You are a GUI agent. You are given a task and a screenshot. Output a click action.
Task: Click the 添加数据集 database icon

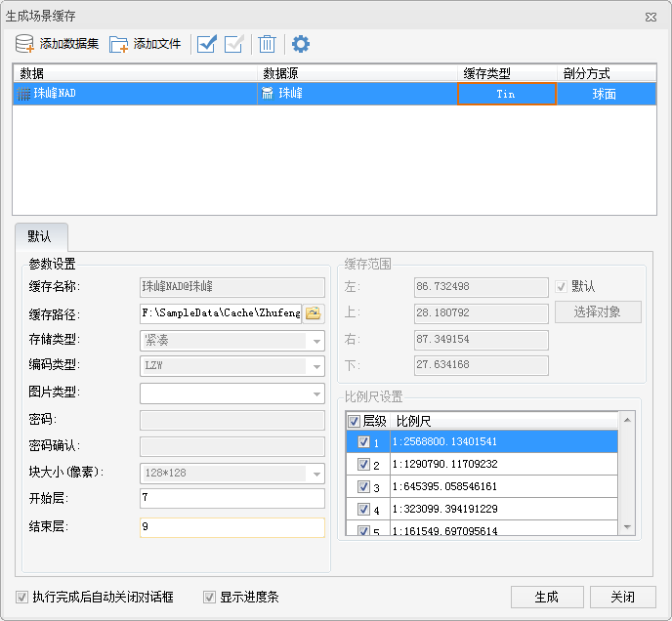[x=25, y=44]
